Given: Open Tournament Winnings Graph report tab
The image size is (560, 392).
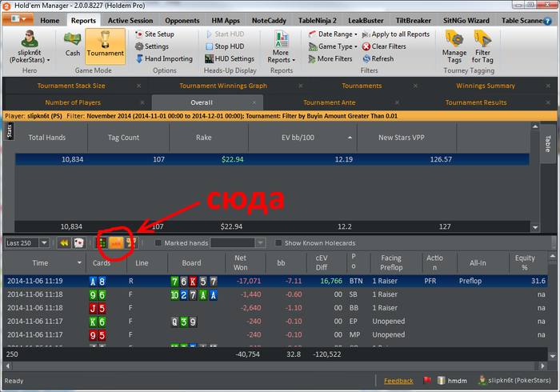Looking at the screenshot, I should (223, 86).
